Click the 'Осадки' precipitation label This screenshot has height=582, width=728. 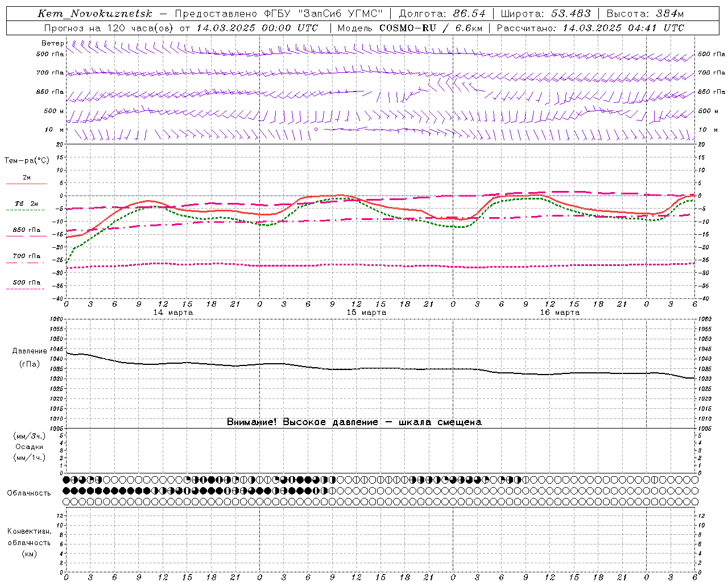tap(30, 447)
